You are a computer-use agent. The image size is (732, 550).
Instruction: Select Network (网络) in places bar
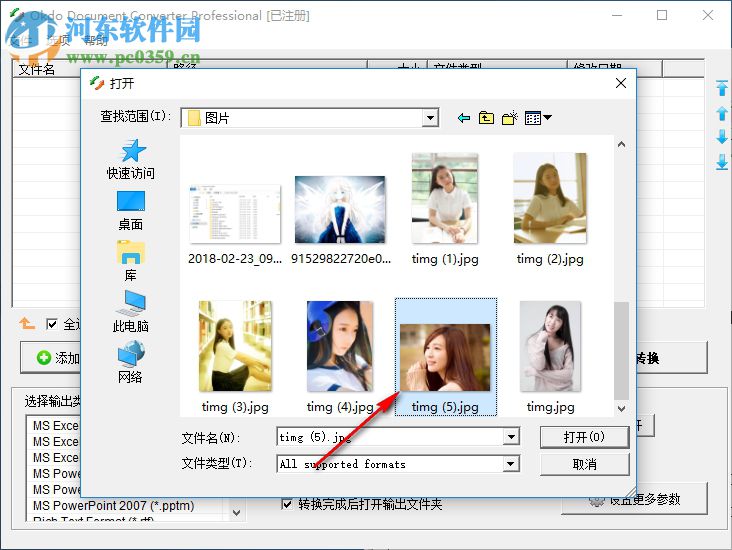click(x=131, y=362)
